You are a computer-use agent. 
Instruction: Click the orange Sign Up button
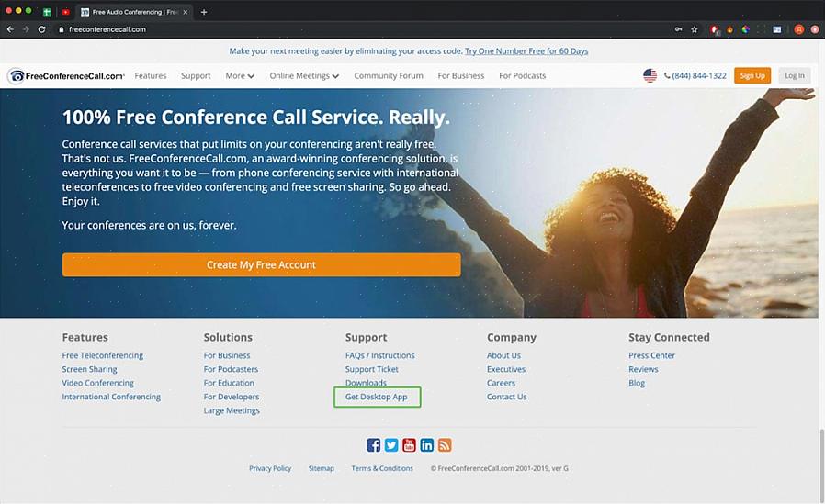[x=752, y=75]
